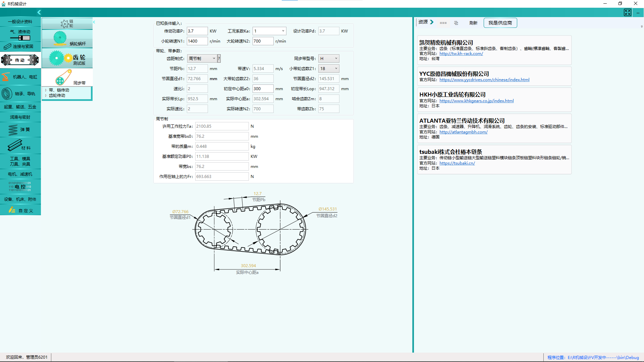
Task: Open the 蜗轮蜗杆 worm gear module
Action: [x=67, y=39]
